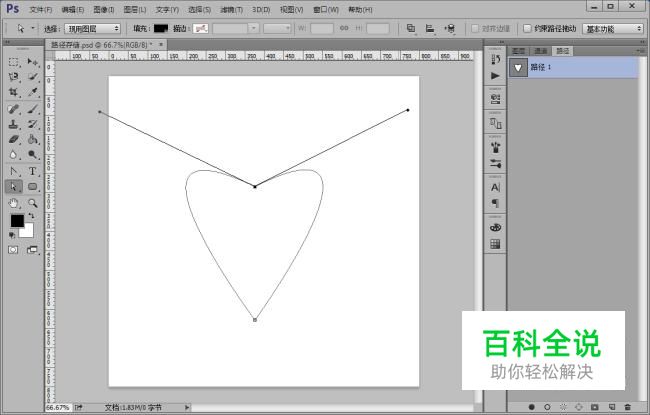650x415 pixels.
Task: Open the 滤镜(T) menu
Action: 231,9
